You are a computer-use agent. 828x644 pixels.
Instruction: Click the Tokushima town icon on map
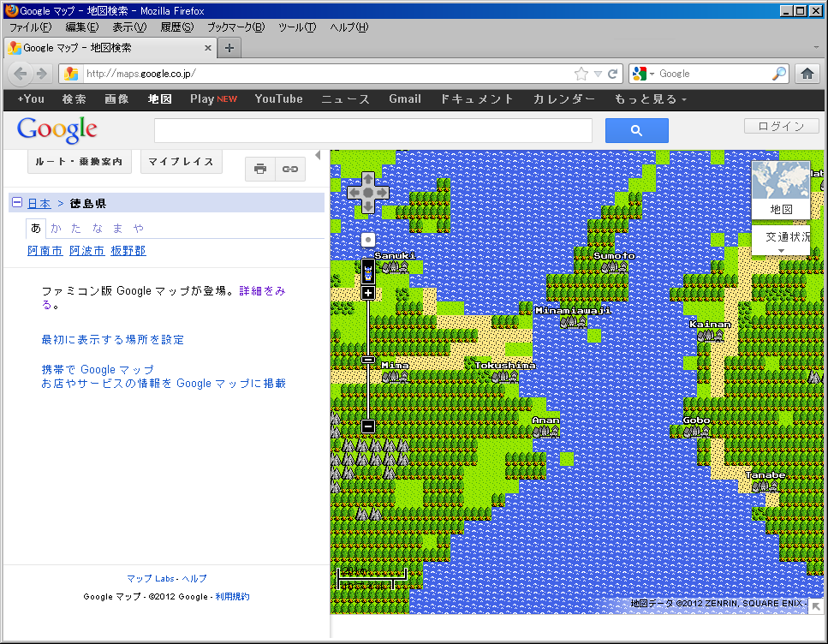505,377
